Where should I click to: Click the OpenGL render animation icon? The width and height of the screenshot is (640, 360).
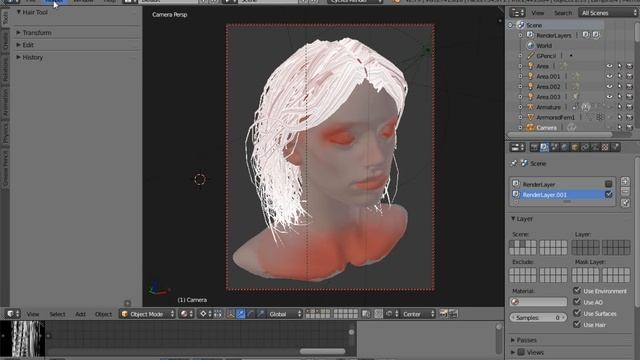tap(453, 314)
